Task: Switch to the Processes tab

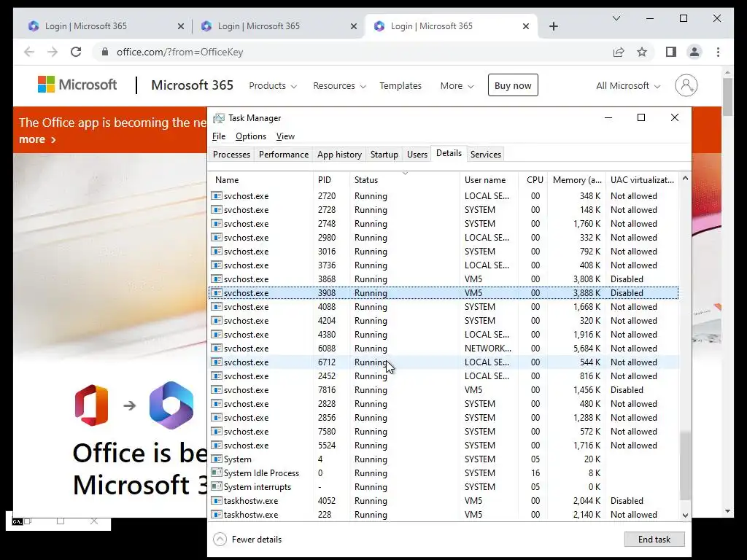Action: click(231, 155)
